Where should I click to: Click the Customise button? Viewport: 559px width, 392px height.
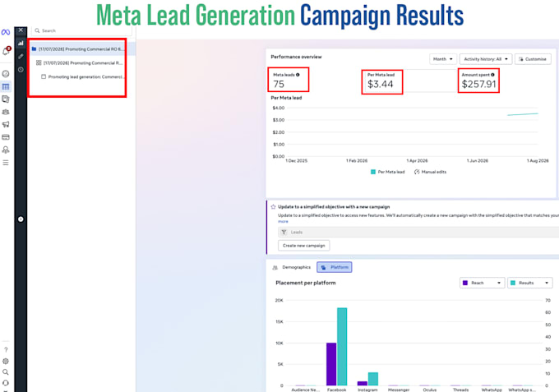[x=533, y=59]
